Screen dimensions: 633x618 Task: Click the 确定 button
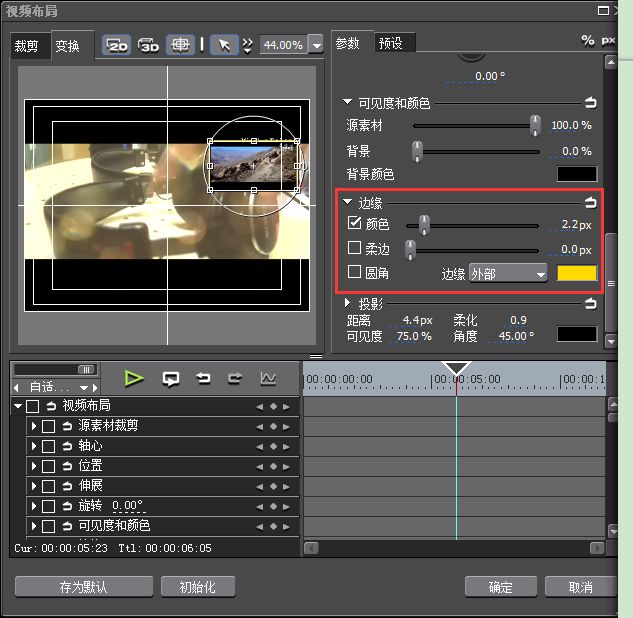[500, 587]
